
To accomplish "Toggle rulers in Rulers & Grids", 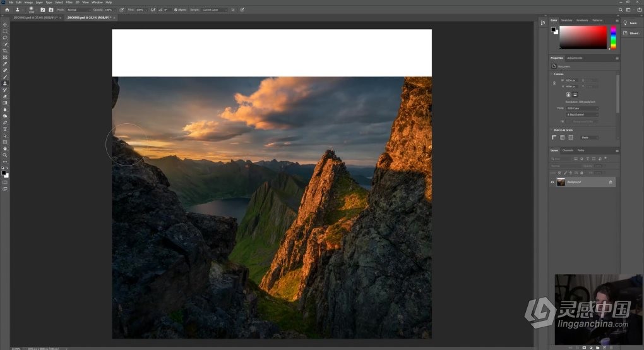I will 554,138.
